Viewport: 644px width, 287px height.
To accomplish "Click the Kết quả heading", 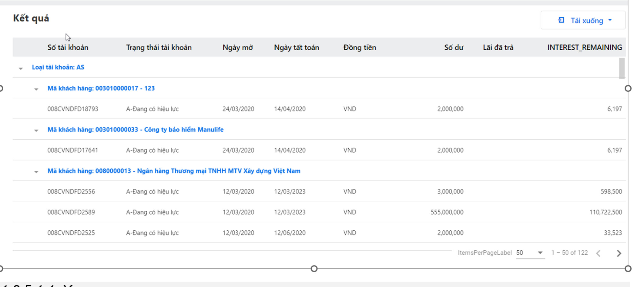I will click(x=31, y=18).
